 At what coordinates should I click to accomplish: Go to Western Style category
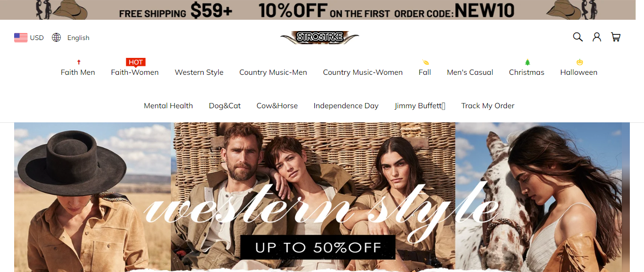tap(199, 72)
